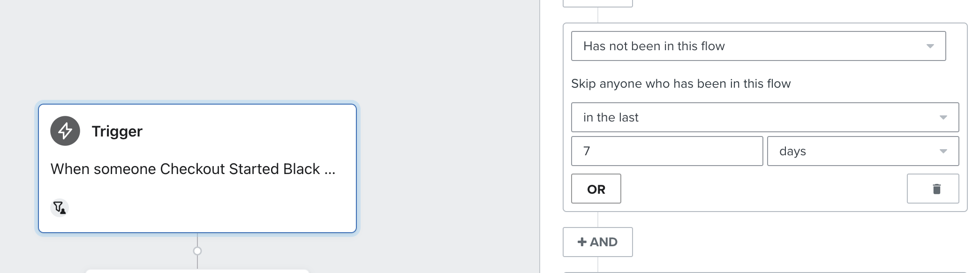Click the caret arrow beside "days"

coord(943,151)
